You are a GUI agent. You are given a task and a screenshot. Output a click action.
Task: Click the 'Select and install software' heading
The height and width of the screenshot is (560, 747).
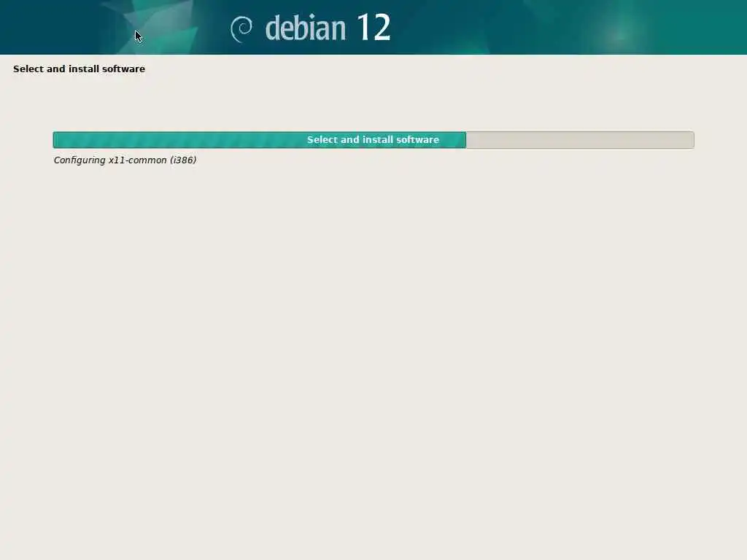coord(79,69)
